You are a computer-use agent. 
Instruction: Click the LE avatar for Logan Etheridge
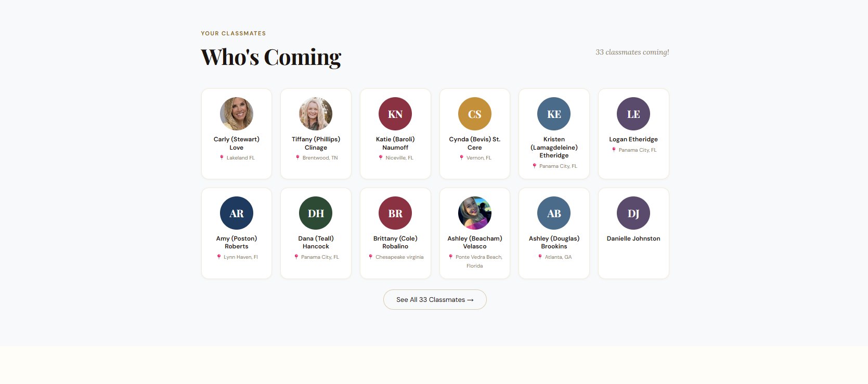[633, 114]
